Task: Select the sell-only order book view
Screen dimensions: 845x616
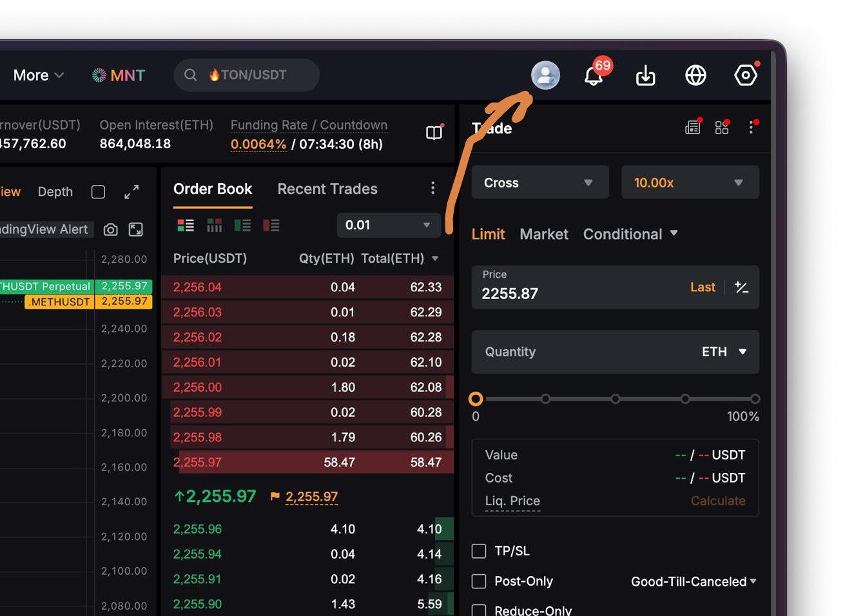Action: coord(271,225)
